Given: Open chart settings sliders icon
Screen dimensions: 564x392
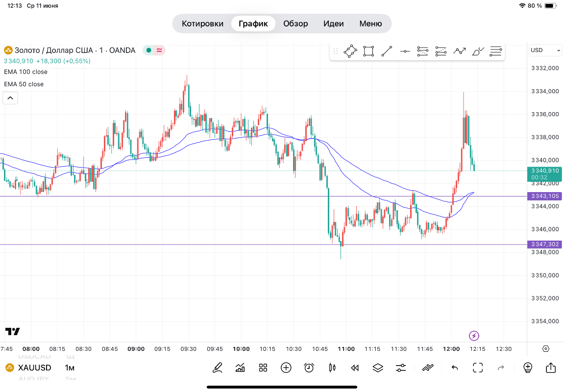Looking at the screenshot, I should (401, 367).
